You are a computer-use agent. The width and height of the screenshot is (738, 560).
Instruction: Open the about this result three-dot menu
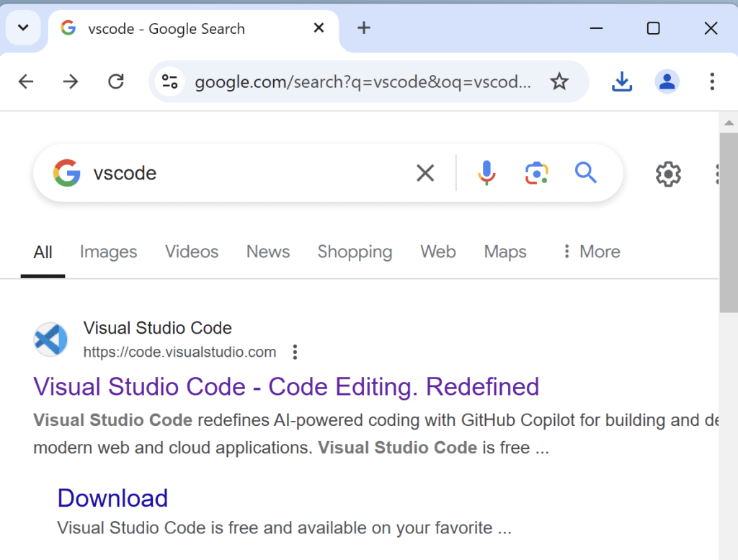(x=295, y=352)
